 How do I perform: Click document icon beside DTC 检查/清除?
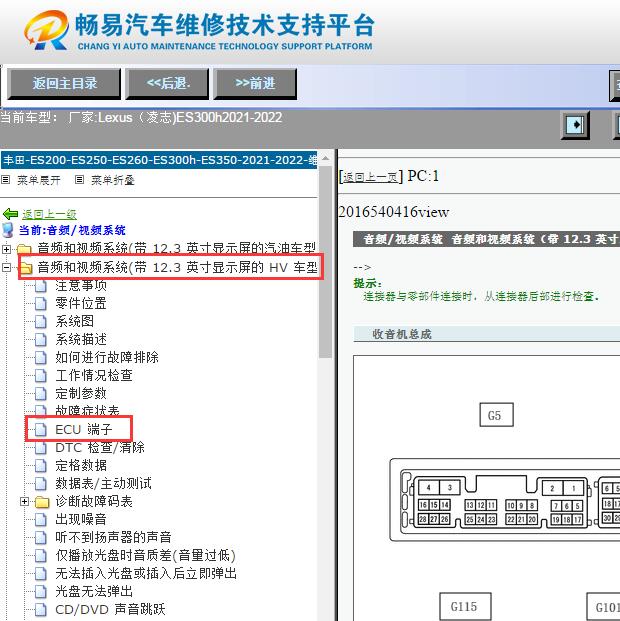[x=40, y=448]
